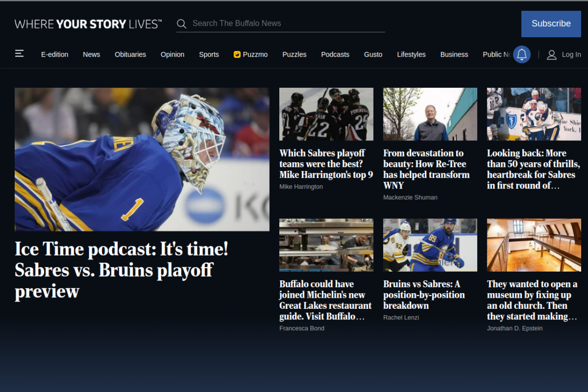Open notifications bell icon
The height and width of the screenshot is (392, 588).
coord(521,54)
